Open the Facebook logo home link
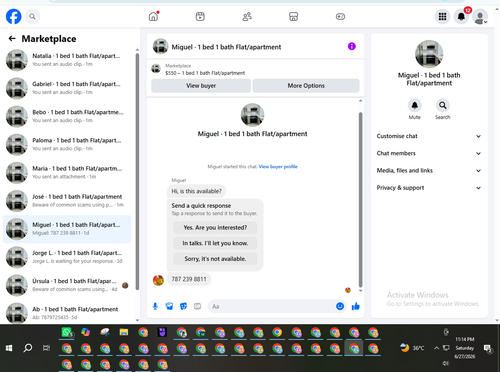The image size is (500, 372). click(14, 16)
